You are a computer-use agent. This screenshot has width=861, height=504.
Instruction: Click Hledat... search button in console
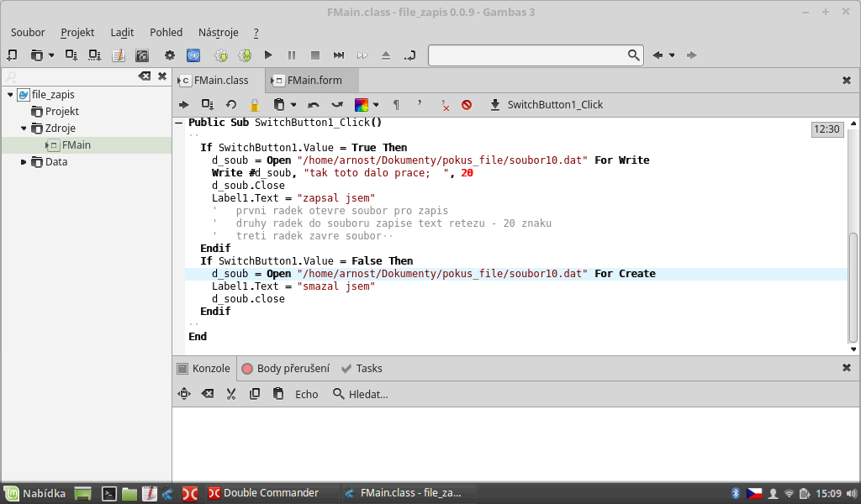[x=360, y=393]
